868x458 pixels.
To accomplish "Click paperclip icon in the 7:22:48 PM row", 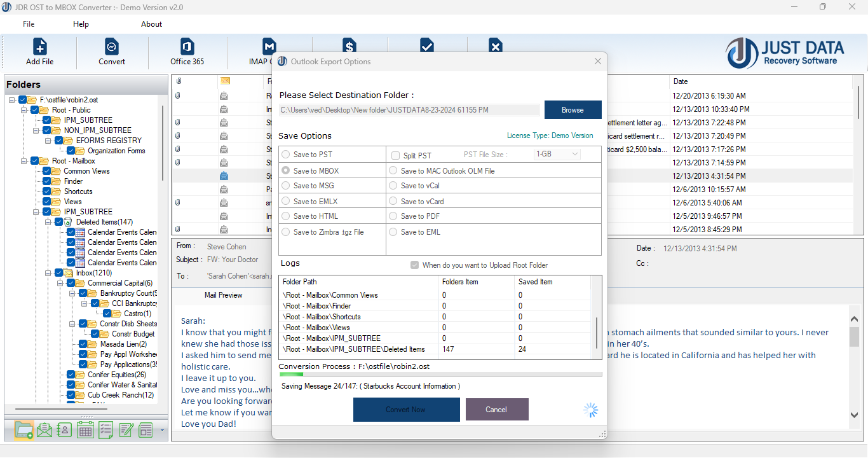I will point(179,123).
